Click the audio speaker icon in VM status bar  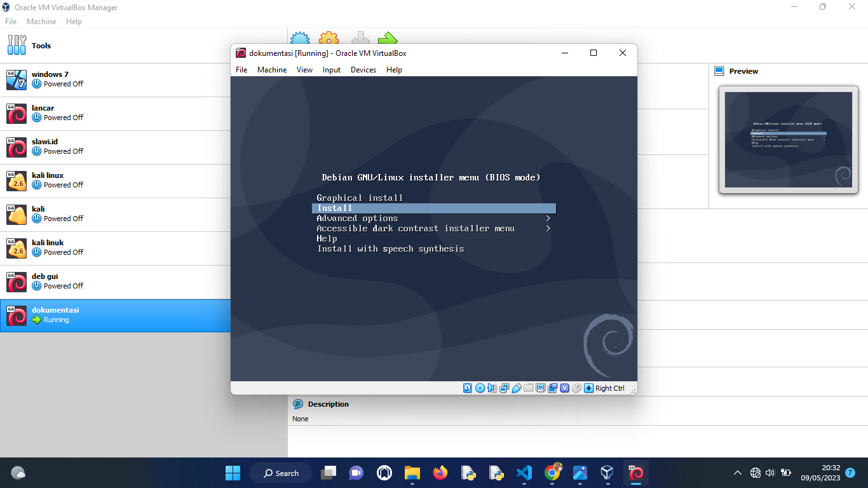pos(492,388)
